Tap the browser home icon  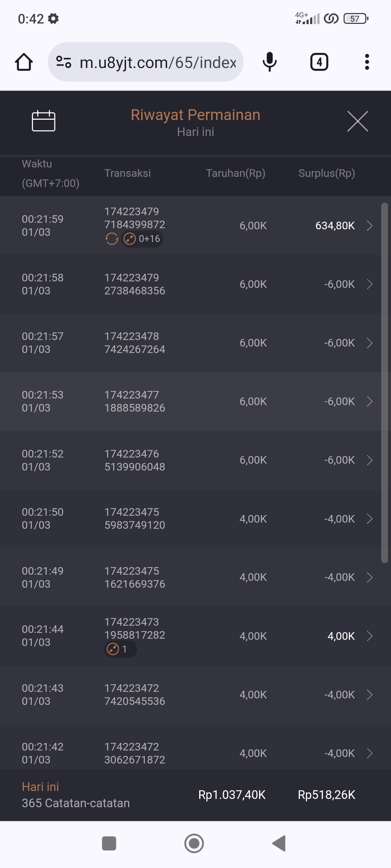24,62
